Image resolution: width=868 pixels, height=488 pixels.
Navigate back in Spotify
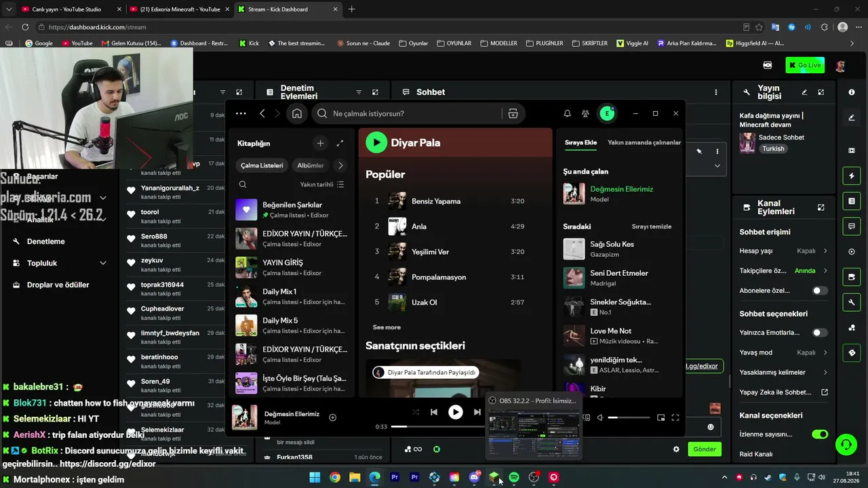click(262, 114)
